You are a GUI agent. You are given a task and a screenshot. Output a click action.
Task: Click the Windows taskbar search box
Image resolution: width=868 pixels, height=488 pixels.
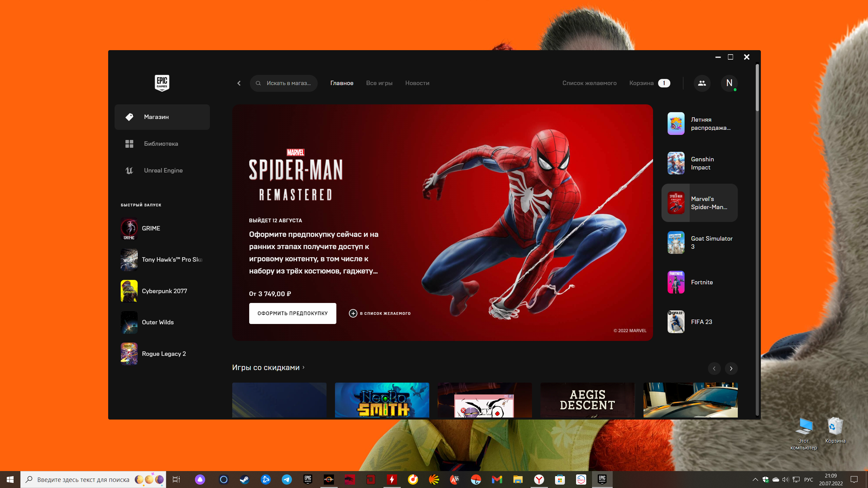(x=93, y=480)
